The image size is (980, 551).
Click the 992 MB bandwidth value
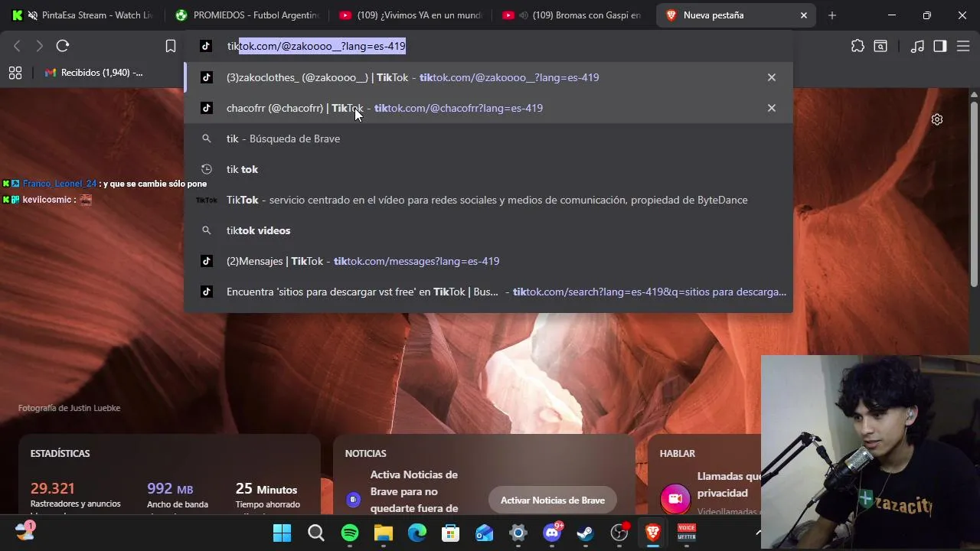coord(170,488)
